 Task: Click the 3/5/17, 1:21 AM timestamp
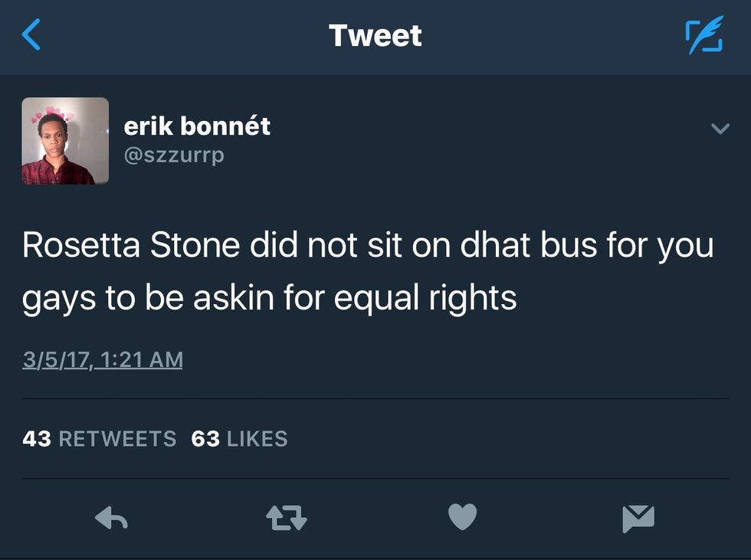coord(103,359)
